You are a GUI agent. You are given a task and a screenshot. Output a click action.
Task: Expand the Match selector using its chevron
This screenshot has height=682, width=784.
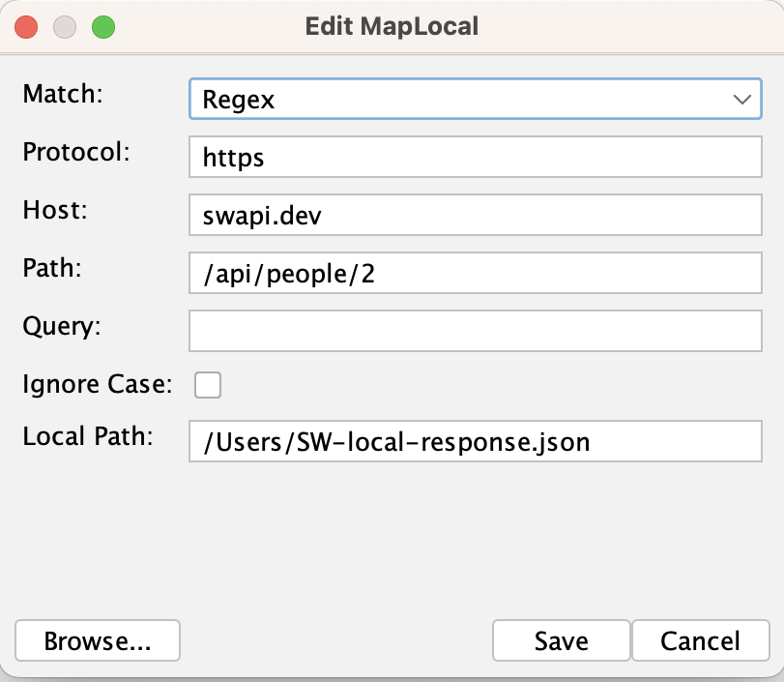click(x=741, y=98)
